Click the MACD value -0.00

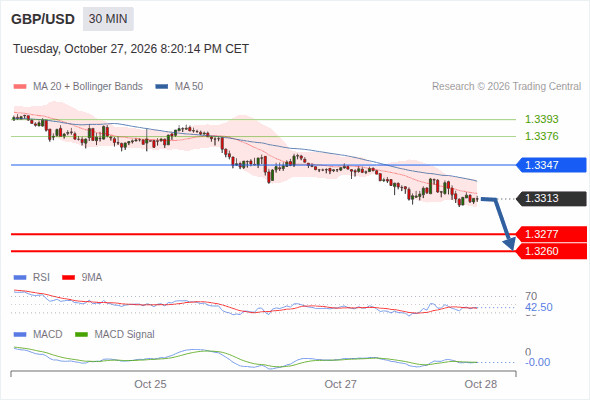click(537, 362)
